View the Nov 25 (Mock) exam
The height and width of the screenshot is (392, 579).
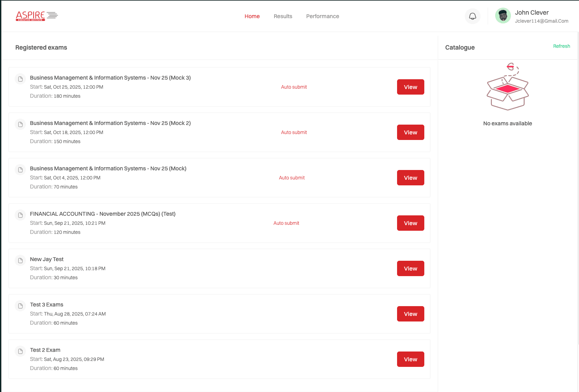[411, 178]
